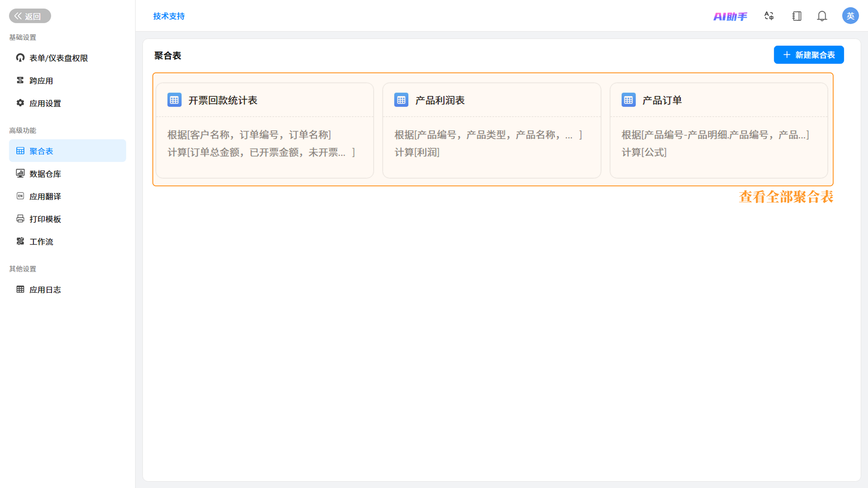The width and height of the screenshot is (868, 488).
Task: Click the 返回 back button
Action: (x=30, y=16)
